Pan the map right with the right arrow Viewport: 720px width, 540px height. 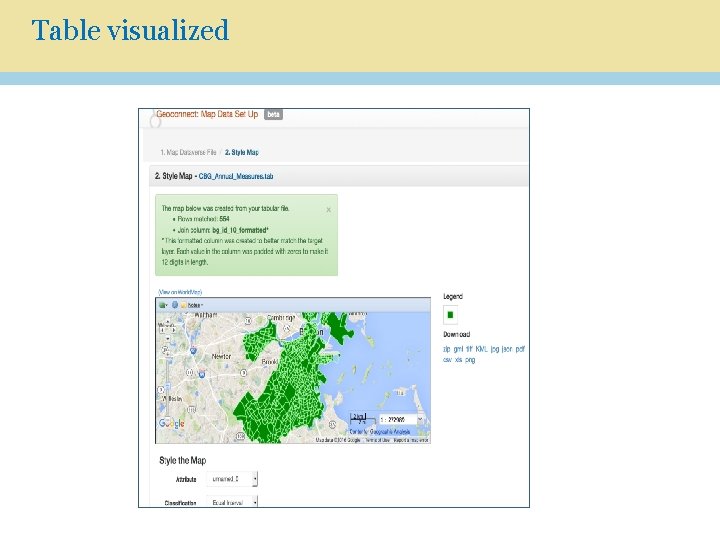pyautogui.click(x=173, y=330)
